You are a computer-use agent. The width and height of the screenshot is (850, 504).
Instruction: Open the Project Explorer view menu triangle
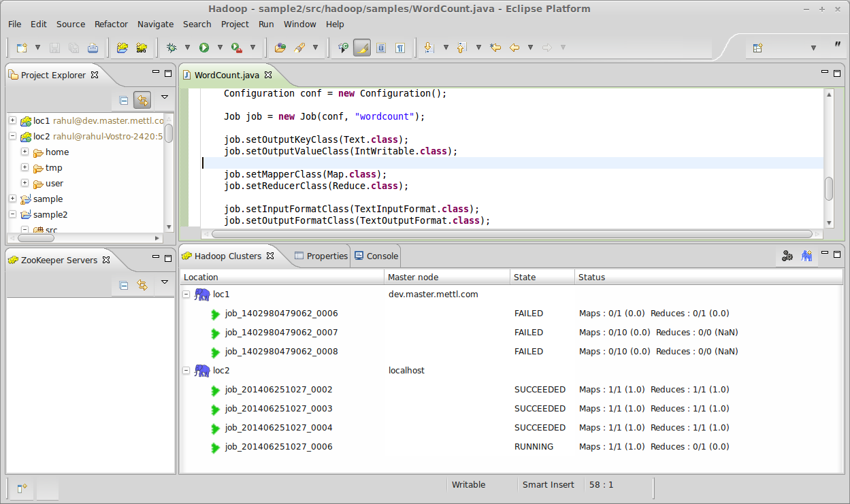(164, 97)
